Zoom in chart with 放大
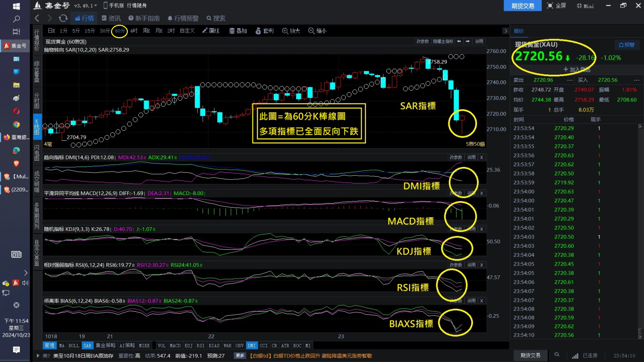The image size is (644, 362). pos(291,31)
